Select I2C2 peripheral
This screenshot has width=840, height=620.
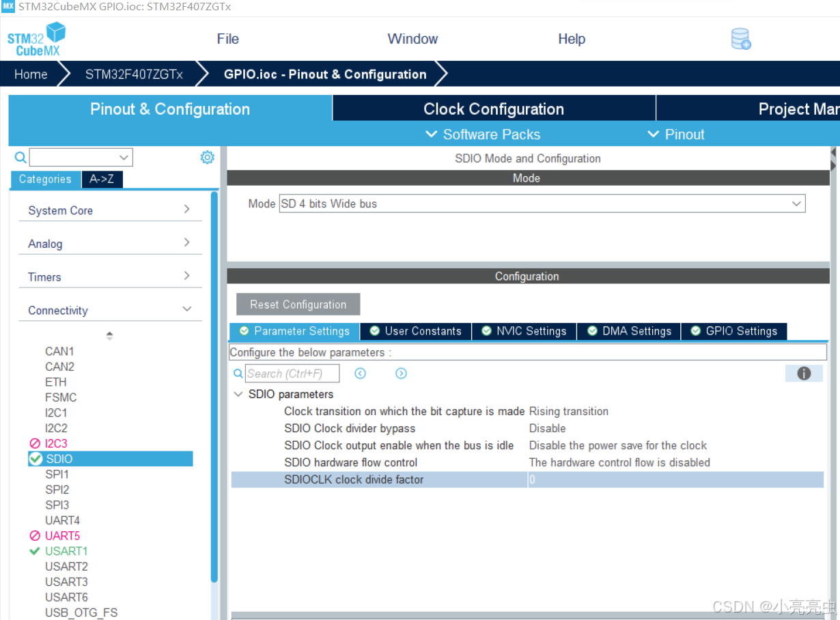56,428
